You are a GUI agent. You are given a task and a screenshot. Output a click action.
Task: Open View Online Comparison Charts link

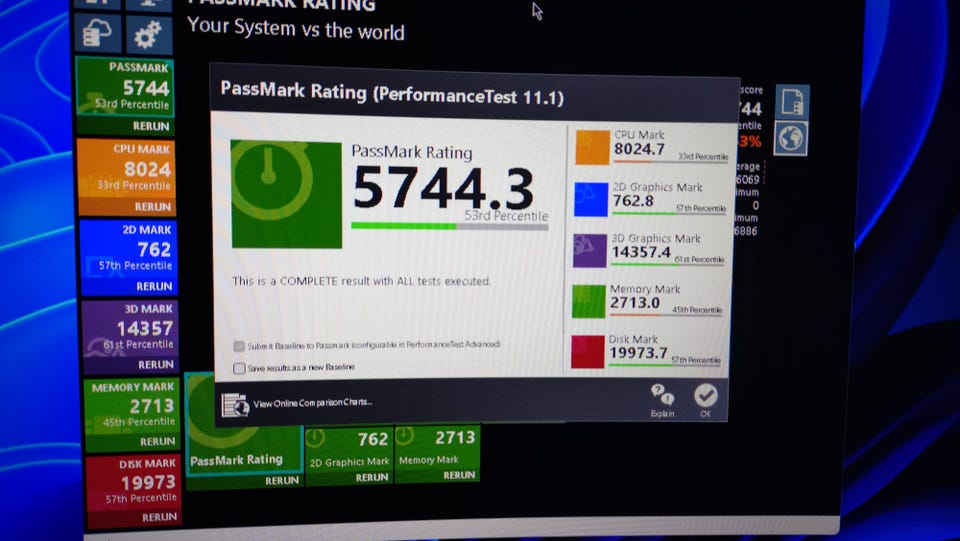[x=312, y=403]
